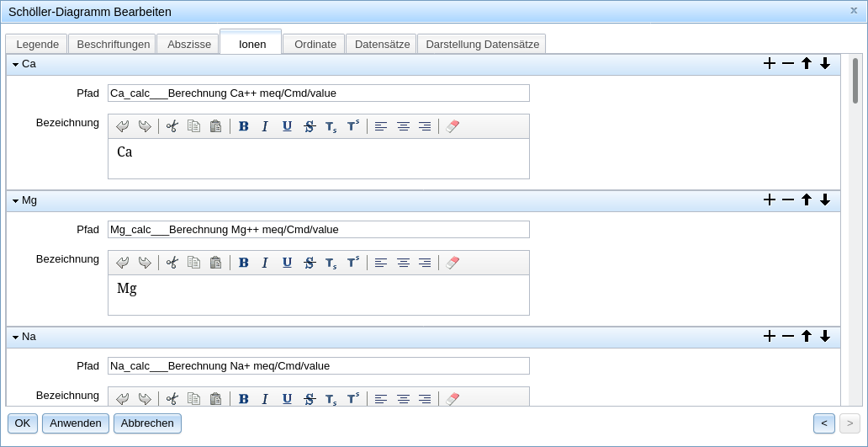Collapse the Na section
This screenshot has width=868, height=447.
coord(15,337)
